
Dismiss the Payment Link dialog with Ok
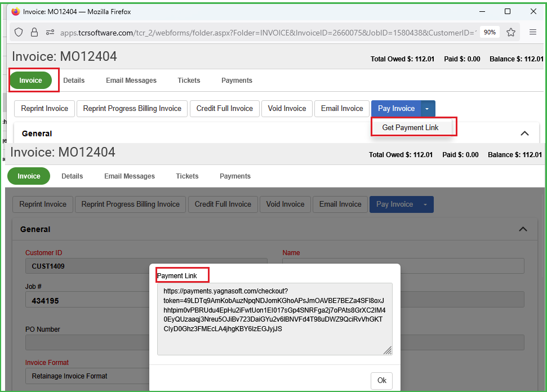381,381
